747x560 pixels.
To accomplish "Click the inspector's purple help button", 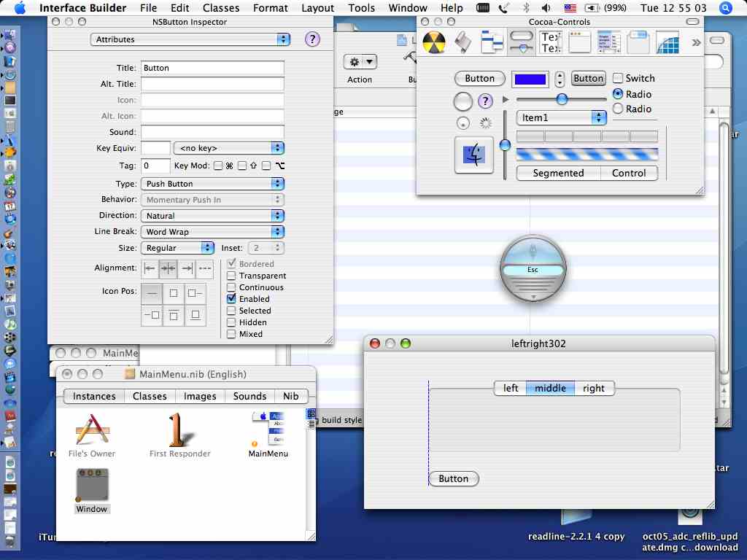I will [312, 39].
